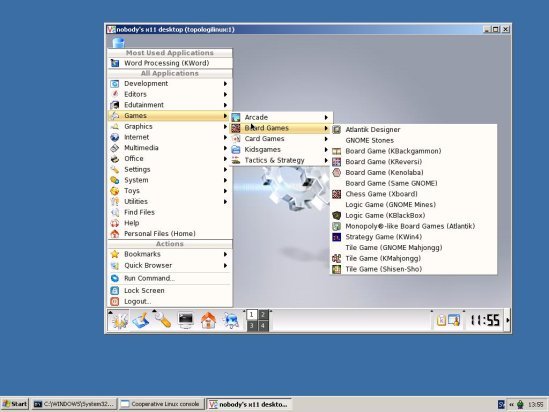Click the Windows Start button
The width and height of the screenshot is (549, 412).
pos(15,404)
